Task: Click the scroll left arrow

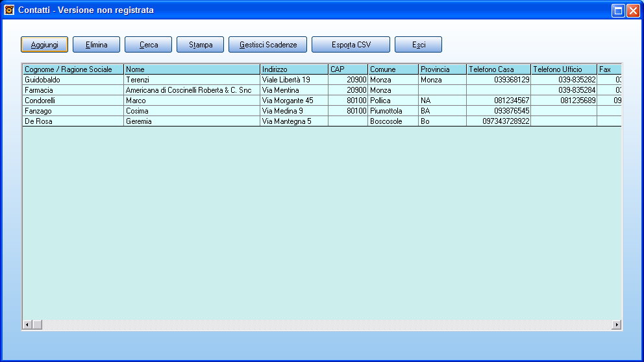Action: pyautogui.click(x=27, y=324)
